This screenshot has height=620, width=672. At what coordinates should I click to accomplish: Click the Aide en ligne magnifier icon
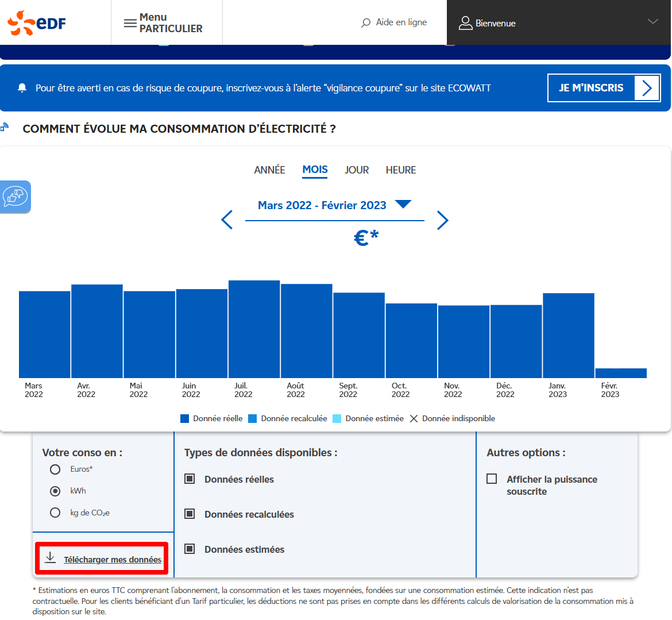(x=365, y=22)
